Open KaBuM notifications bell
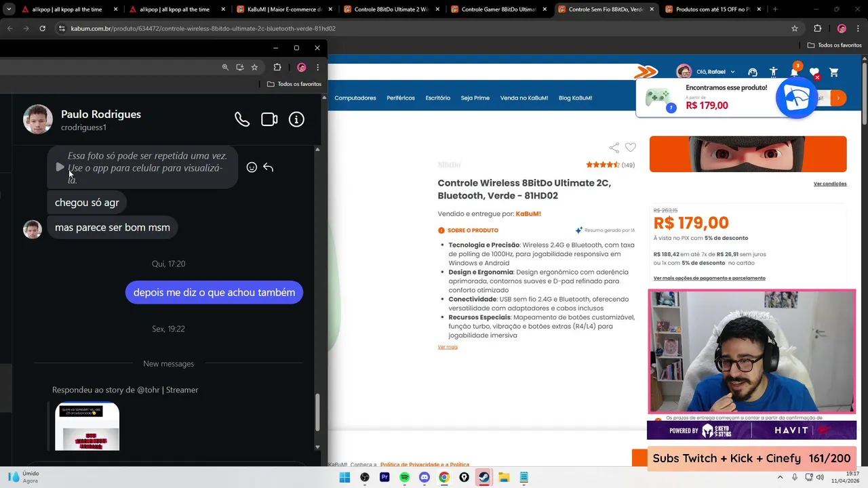Screen dimensions: 868x488 794,73
